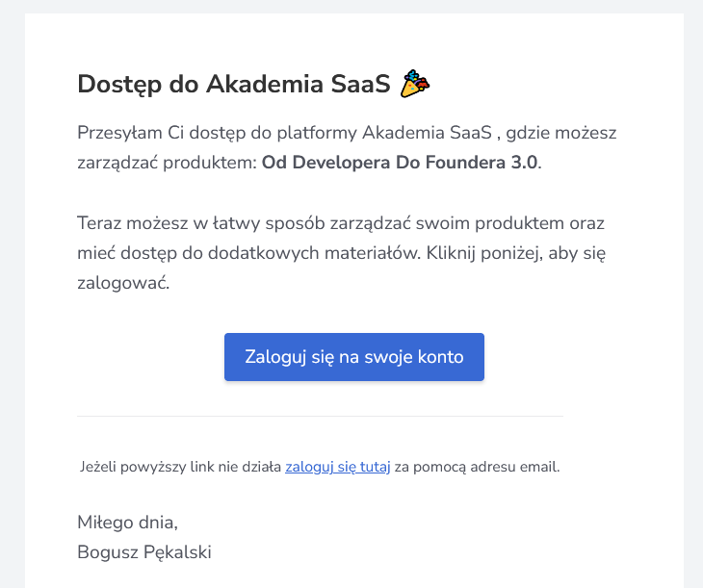Viewport: 703px width, 588px height.
Task: Click the gray margin right of the email card
Action: pos(693,289)
